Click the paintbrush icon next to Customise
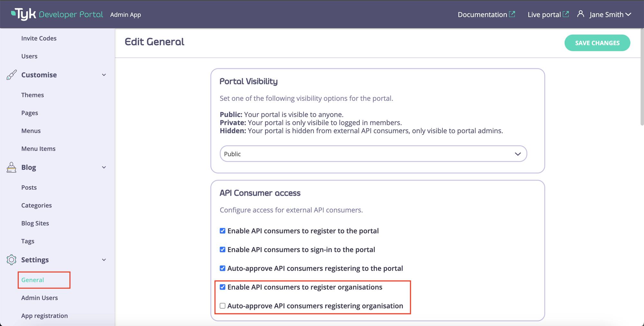The height and width of the screenshot is (326, 644). pos(11,75)
